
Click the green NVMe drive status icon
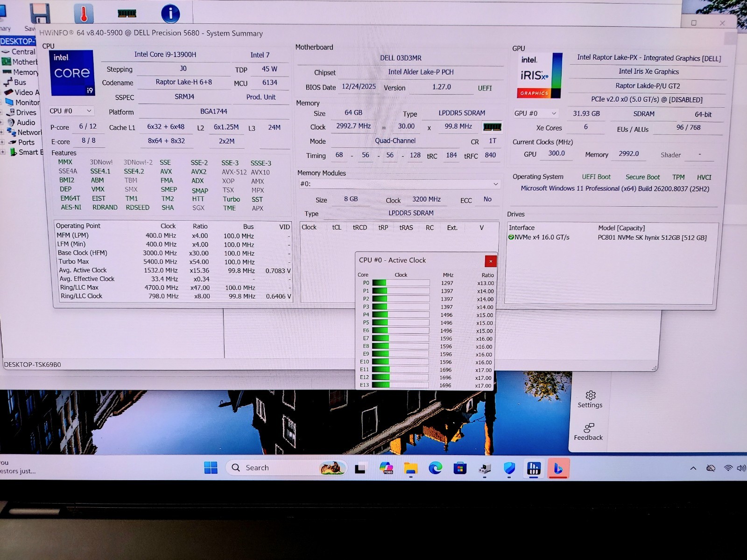[511, 237]
